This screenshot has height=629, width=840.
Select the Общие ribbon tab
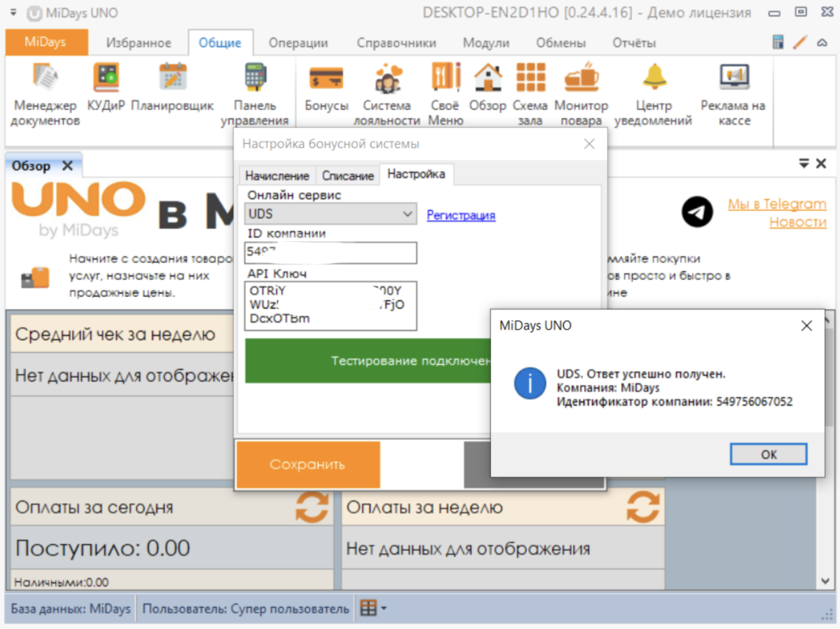point(220,43)
